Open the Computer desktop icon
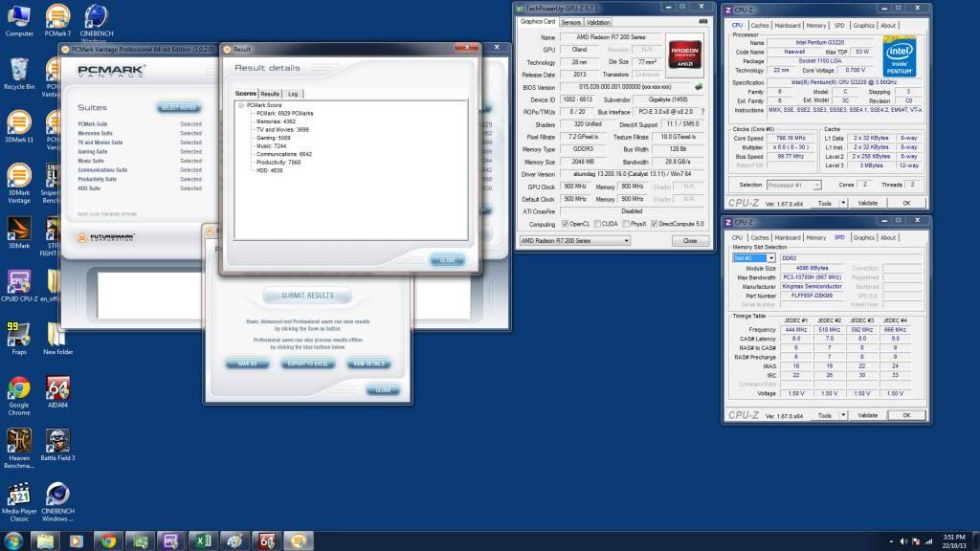The image size is (980, 551). [19, 20]
